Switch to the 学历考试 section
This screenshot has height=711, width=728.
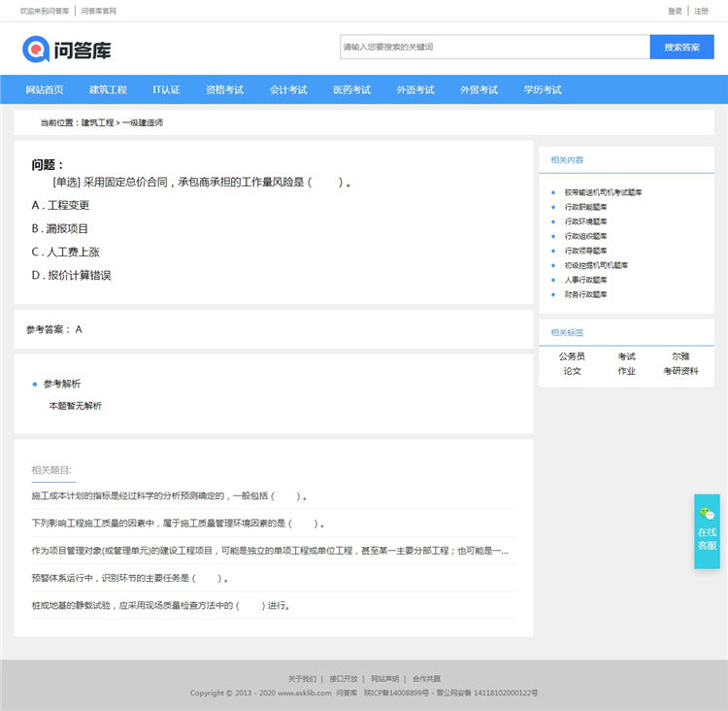coord(543,89)
